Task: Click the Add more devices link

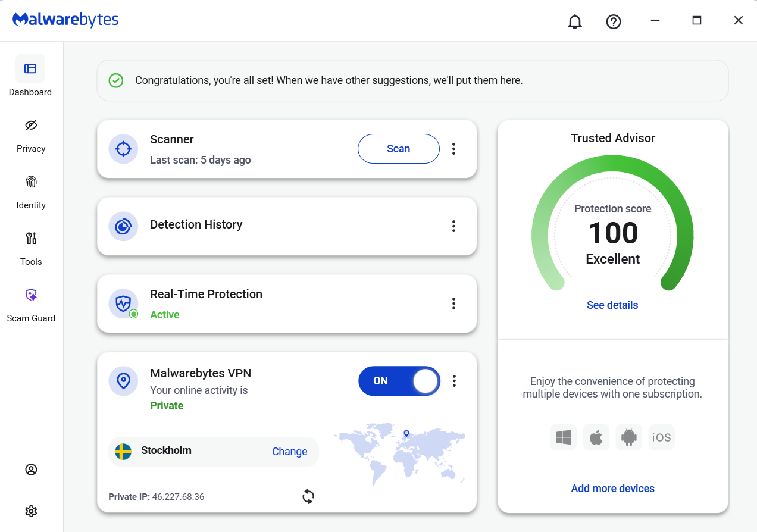Action: 613,489
